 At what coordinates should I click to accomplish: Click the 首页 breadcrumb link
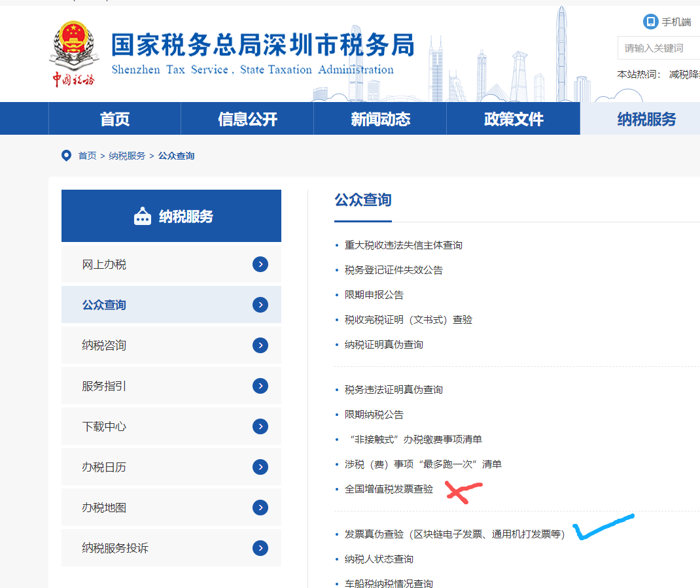[x=87, y=156]
